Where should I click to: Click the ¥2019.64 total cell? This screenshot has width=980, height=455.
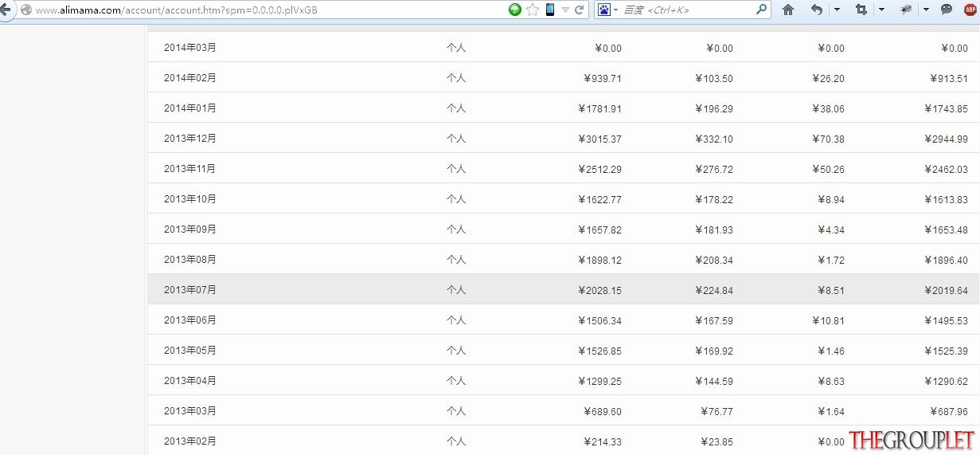[947, 290]
